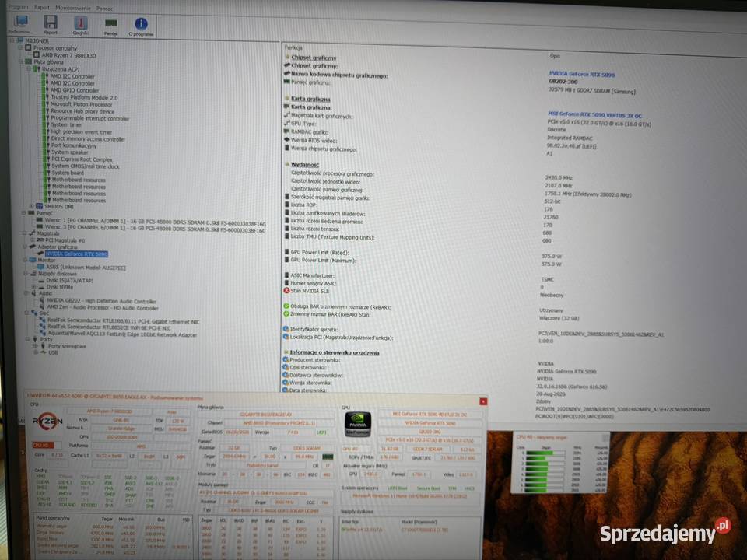Collapse the Płyta główna tree node
This screenshot has height=560, width=747.
tap(20, 61)
